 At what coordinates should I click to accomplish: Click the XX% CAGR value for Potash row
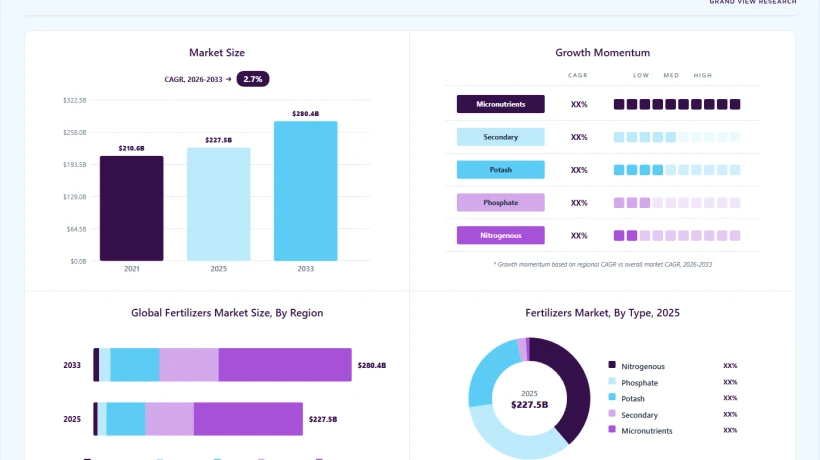click(579, 170)
